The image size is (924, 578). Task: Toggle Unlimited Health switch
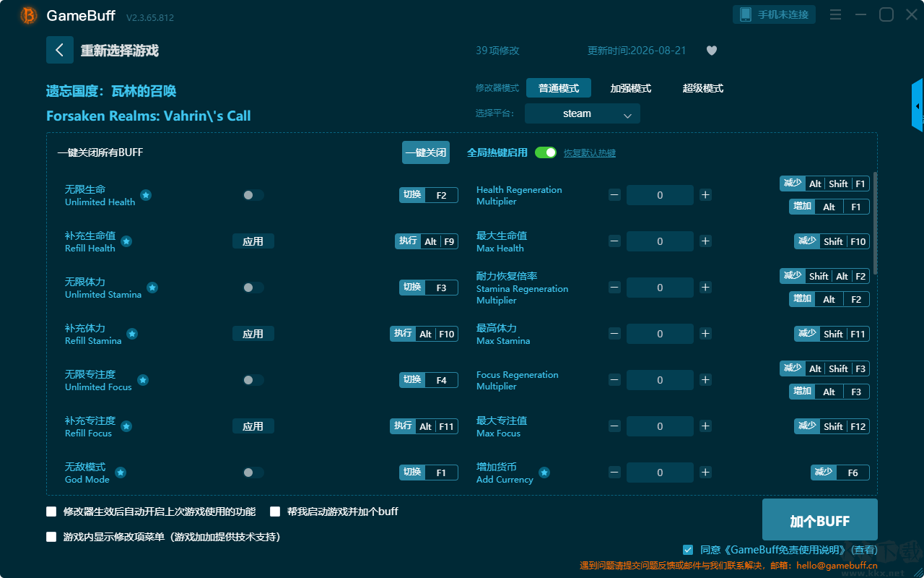[253, 195]
